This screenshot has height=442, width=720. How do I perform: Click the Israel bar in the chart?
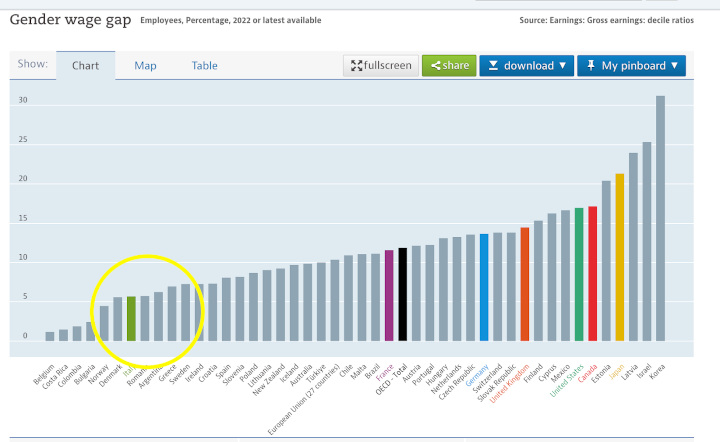(x=647, y=241)
